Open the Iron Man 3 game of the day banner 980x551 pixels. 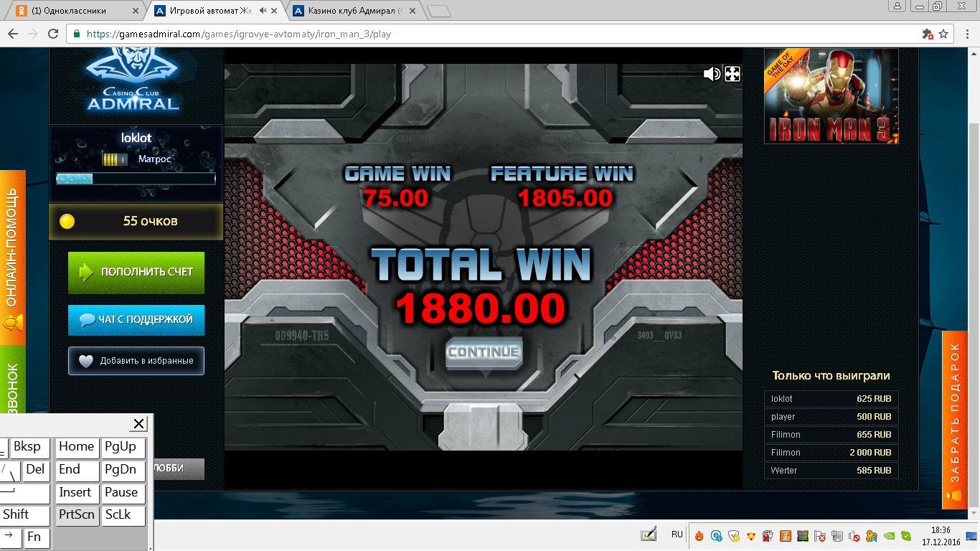pyautogui.click(x=831, y=96)
